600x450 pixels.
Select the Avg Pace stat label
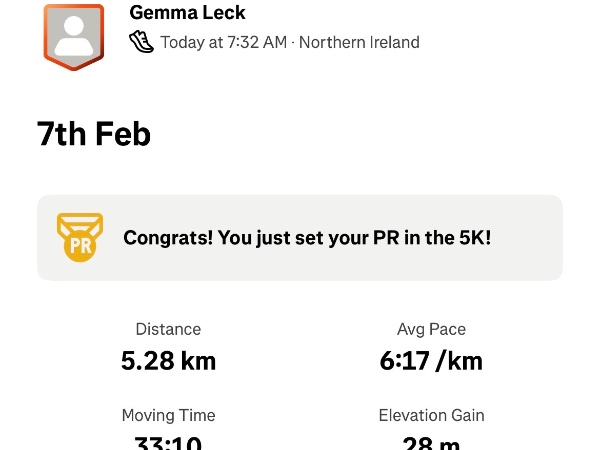[x=431, y=329]
